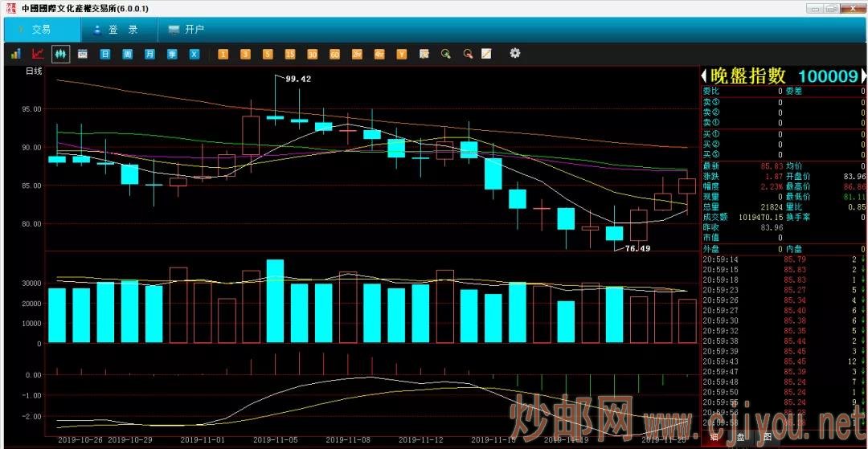Choose the 1-minute interval icon
Screen dimensions: 868x449
223,54
